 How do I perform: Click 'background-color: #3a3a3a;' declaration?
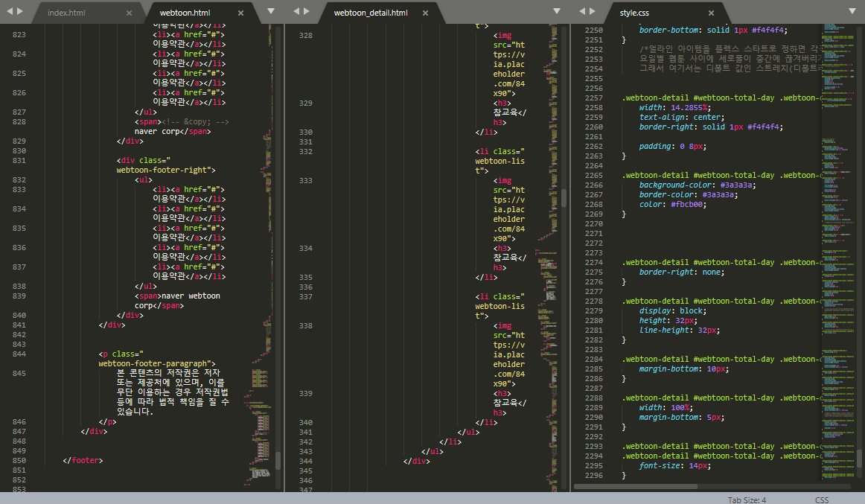[x=698, y=185]
